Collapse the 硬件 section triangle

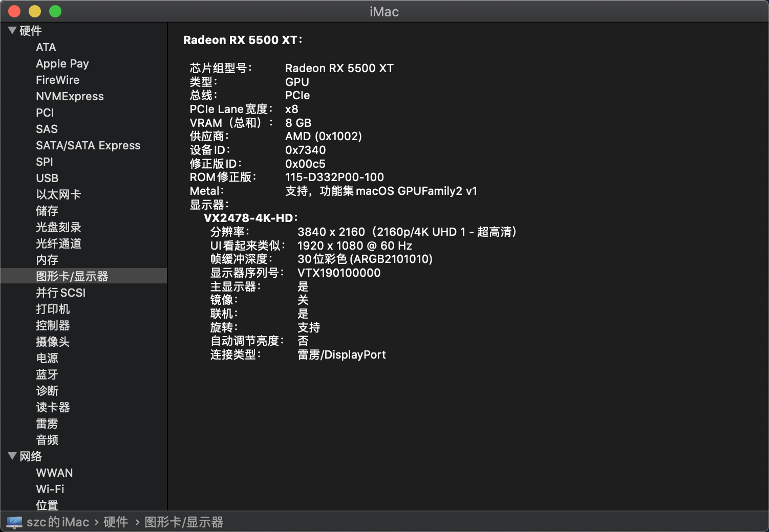[12, 31]
